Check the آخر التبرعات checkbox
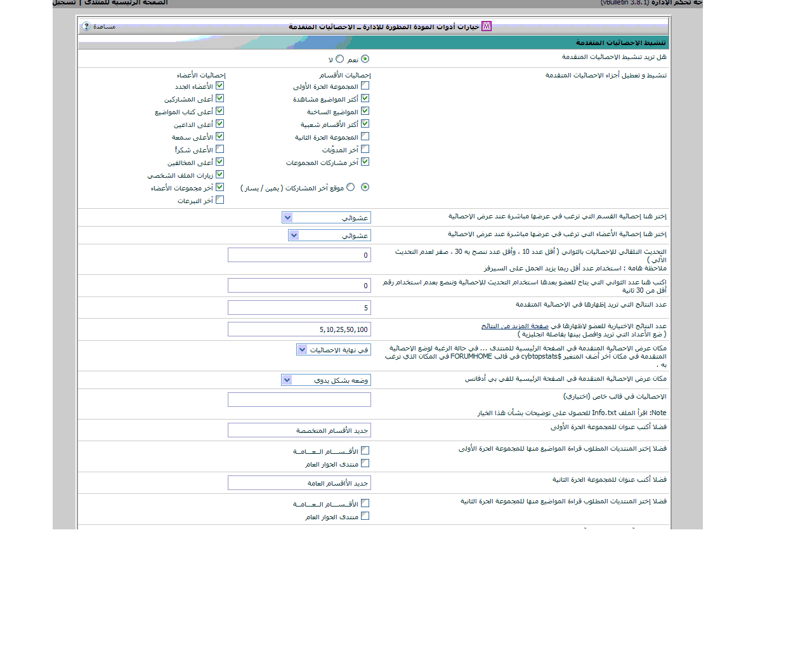 pos(219,200)
